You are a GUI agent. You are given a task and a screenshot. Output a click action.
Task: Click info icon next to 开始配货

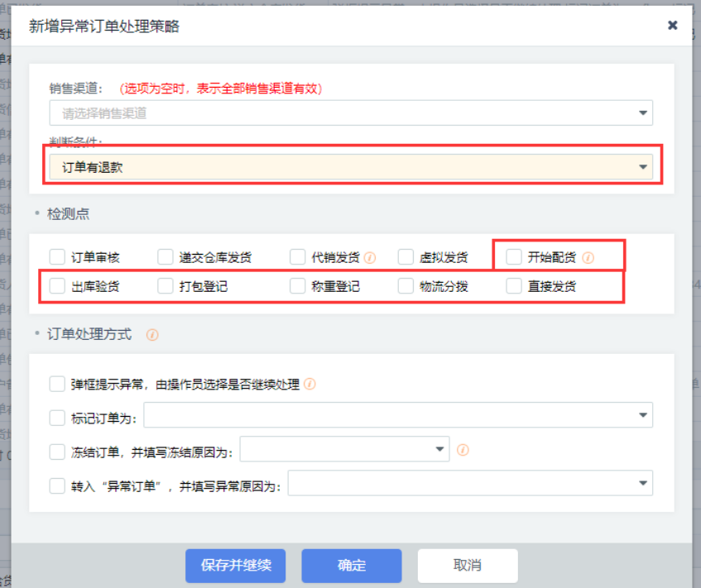click(588, 258)
